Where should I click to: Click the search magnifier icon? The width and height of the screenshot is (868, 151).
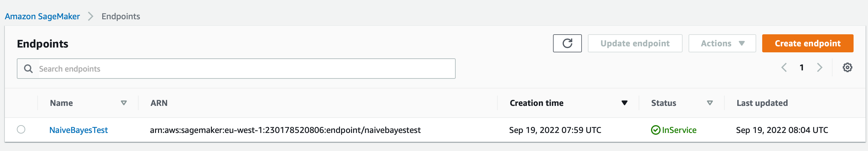point(28,69)
